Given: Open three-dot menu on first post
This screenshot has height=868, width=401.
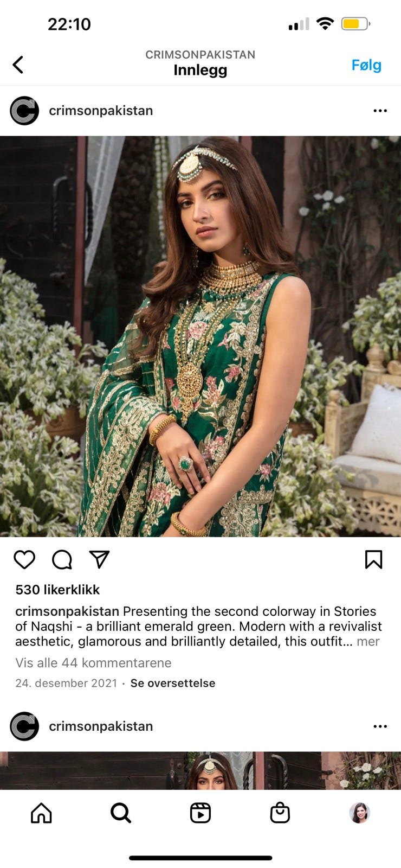Looking at the screenshot, I should 380,111.
